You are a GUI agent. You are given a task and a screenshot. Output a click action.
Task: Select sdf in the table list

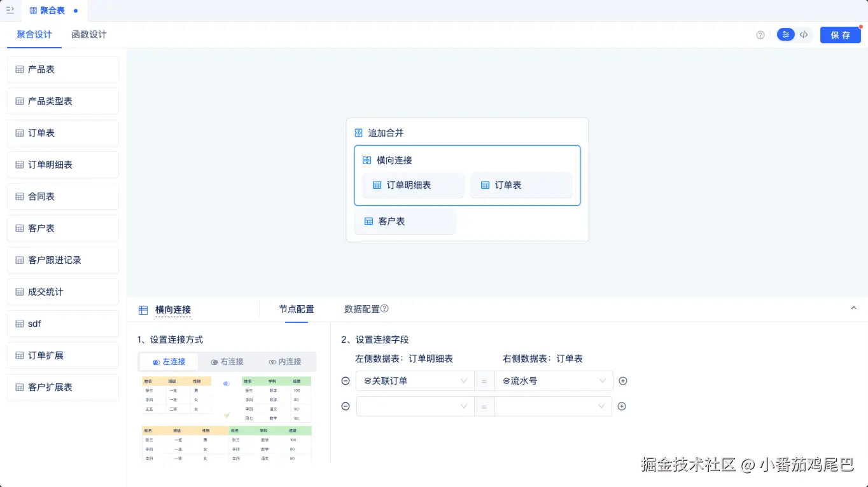(63, 324)
